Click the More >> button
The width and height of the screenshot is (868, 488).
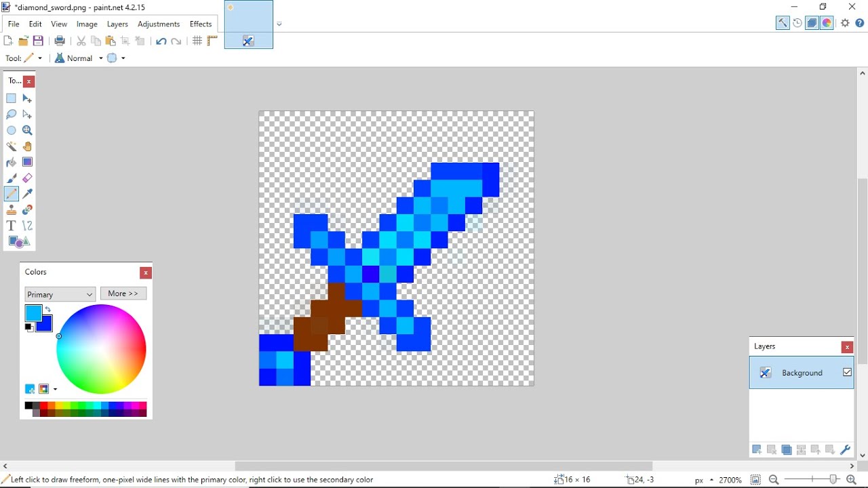click(x=123, y=293)
